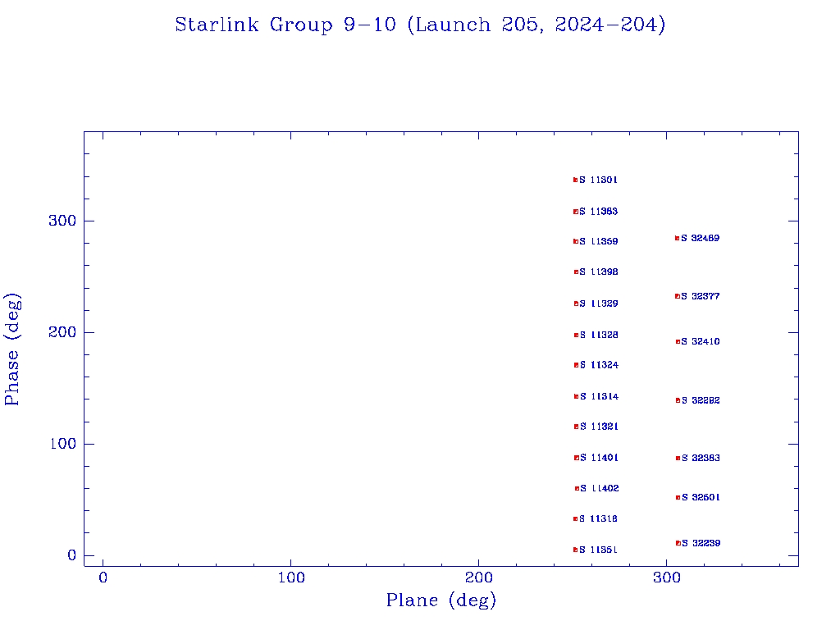The height and width of the screenshot is (630, 840).
Task: Click the label "S 32239"
Action: click(701, 543)
